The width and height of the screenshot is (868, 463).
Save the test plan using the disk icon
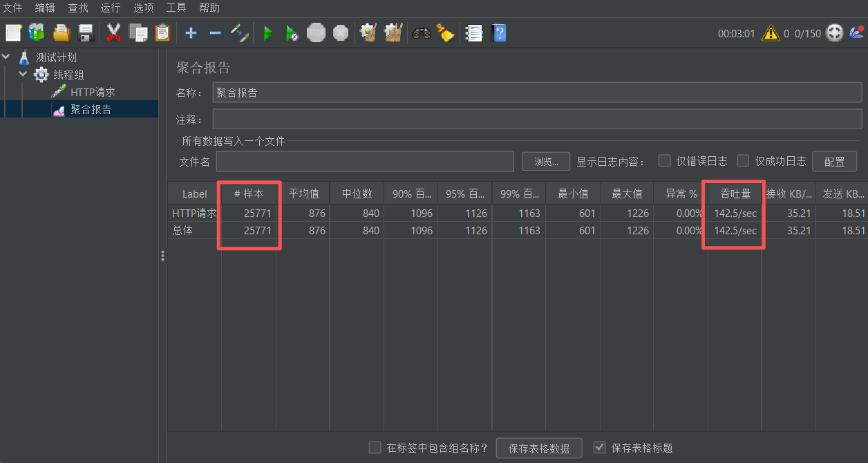[x=85, y=32]
